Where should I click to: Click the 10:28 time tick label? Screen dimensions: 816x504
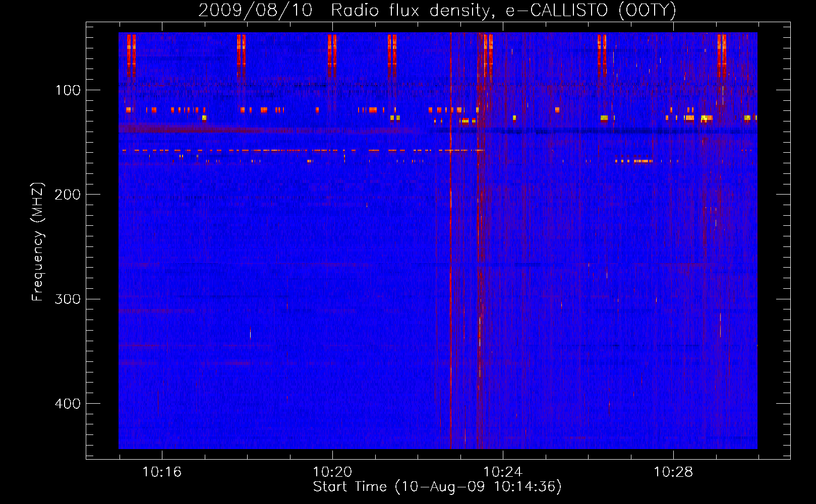pos(673,472)
